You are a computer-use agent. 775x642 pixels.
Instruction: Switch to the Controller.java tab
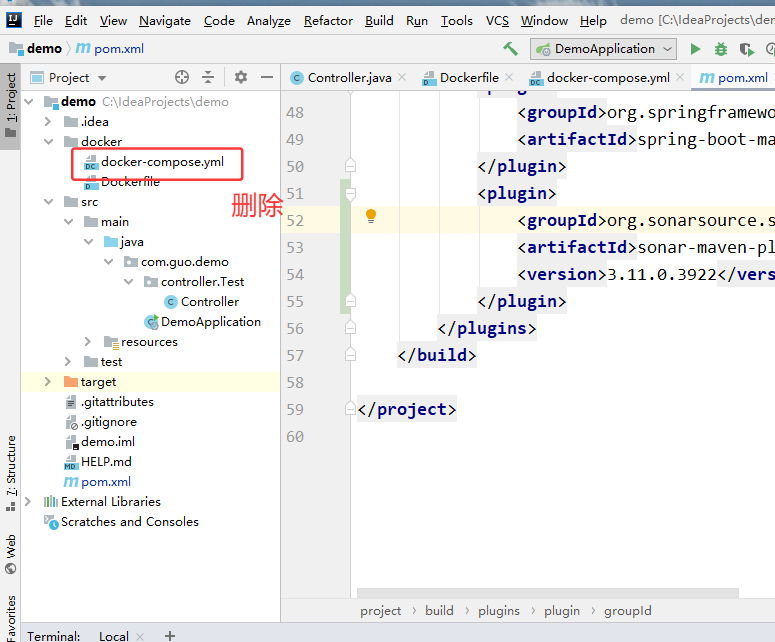pyautogui.click(x=349, y=78)
